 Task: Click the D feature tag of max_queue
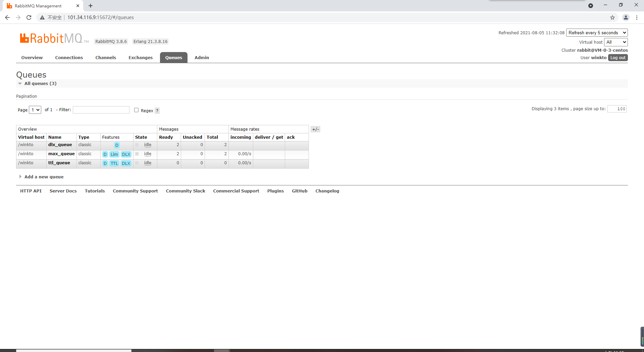pos(105,154)
